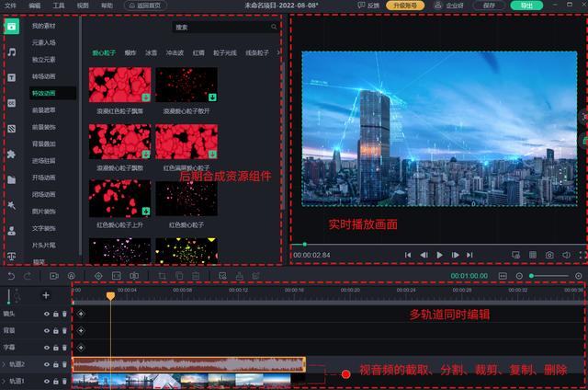Click the 升级账号 upgrade button
Viewport: 588px width, 390px height.
(405, 6)
